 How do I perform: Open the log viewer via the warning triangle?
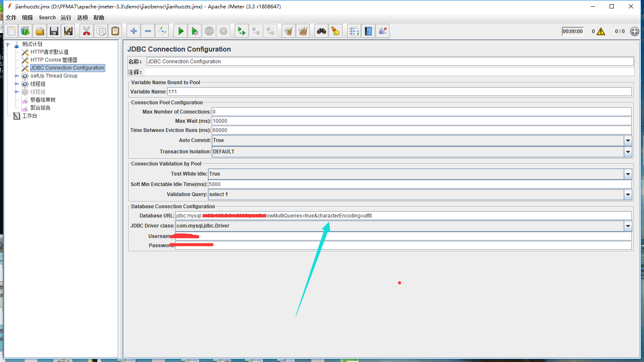[x=601, y=31]
